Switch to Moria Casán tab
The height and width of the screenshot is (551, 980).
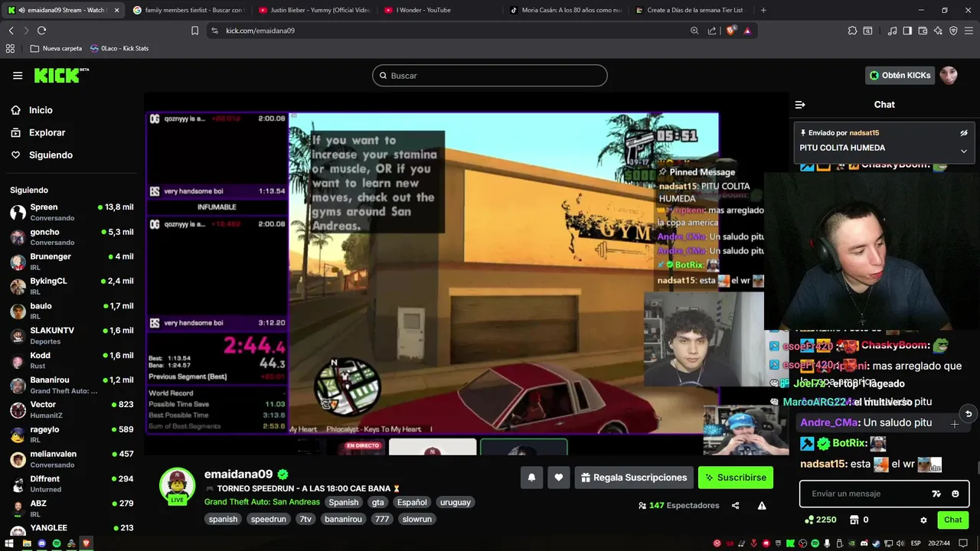[x=565, y=10]
